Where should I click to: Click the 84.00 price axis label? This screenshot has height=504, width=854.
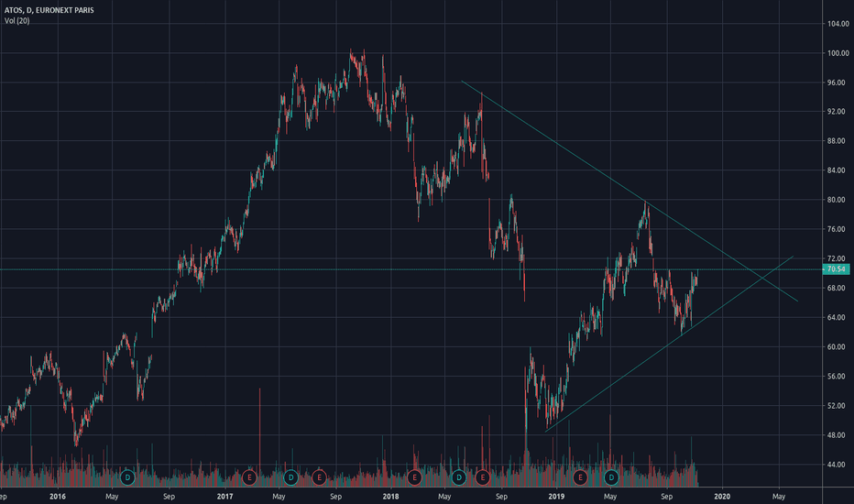point(838,170)
